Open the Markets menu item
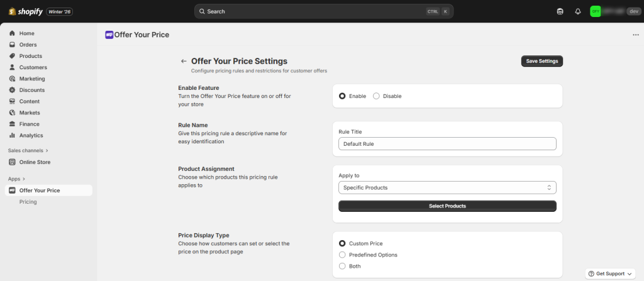Screen dimensions: 644x281 (x=48, y=113)
